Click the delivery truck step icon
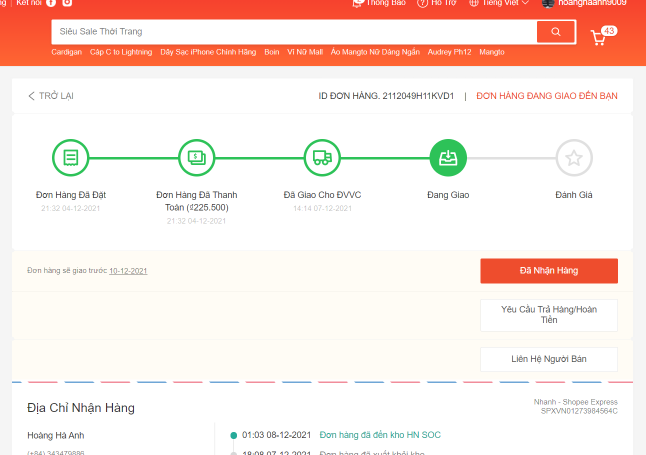646x455 pixels. pyautogui.click(x=322, y=157)
